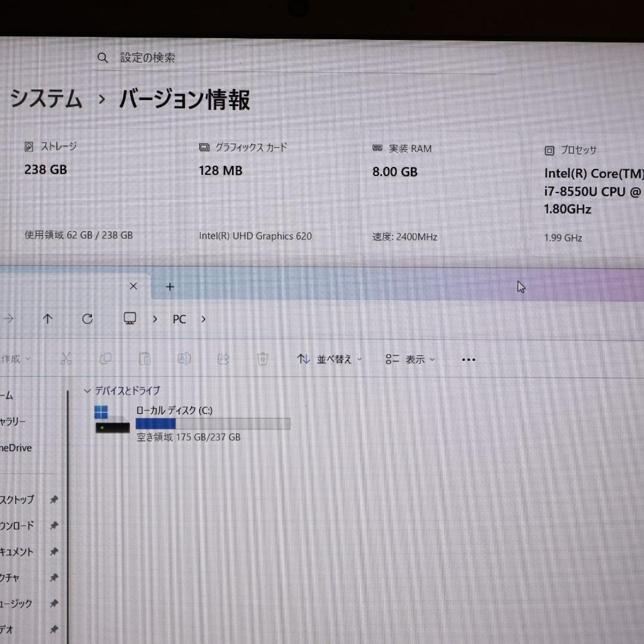
Task: Click the C: drive usage bar
Action: [x=213, y=423]
